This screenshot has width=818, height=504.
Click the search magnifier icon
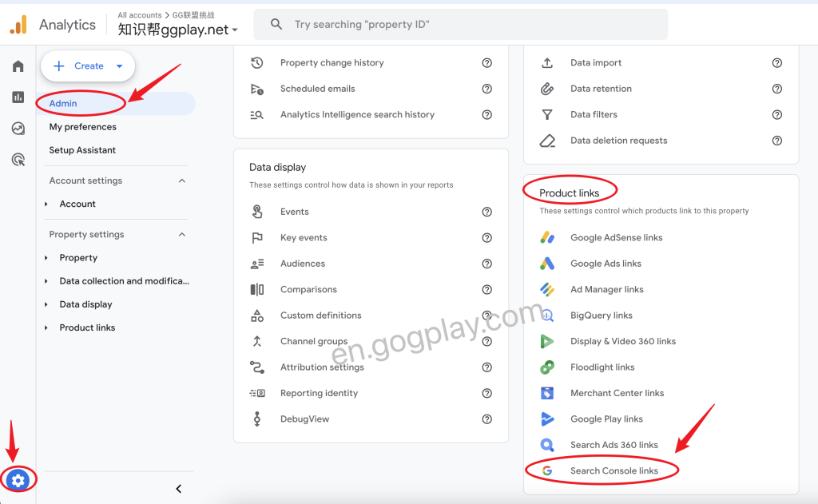pos(276,24)
